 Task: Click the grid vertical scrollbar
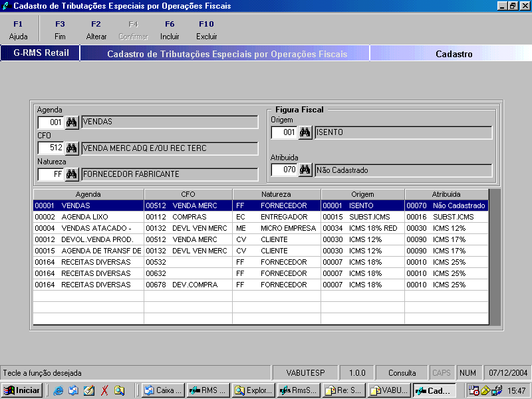pyautogui.click(x=495, y=257)
